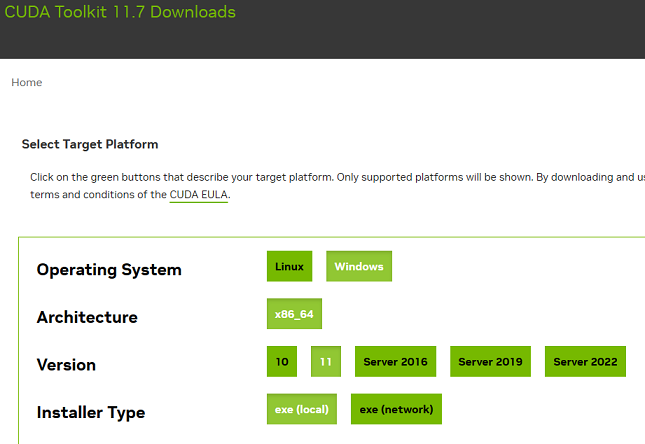645x444 pixels.
Task: Click the Installer Type label
Action: [91, 413]
